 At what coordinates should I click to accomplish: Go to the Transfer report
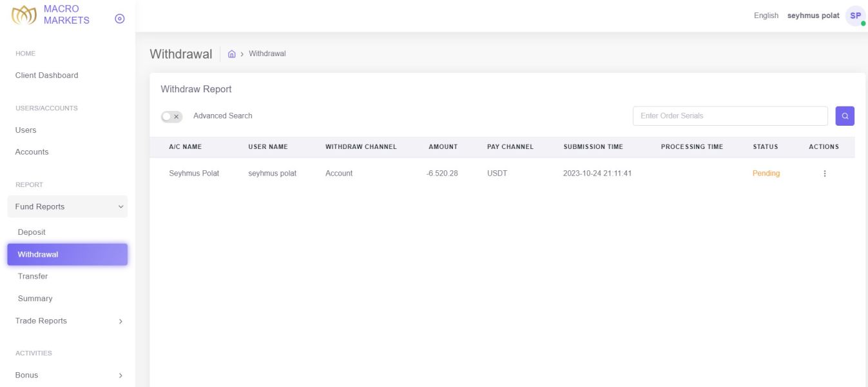point(33,277)
